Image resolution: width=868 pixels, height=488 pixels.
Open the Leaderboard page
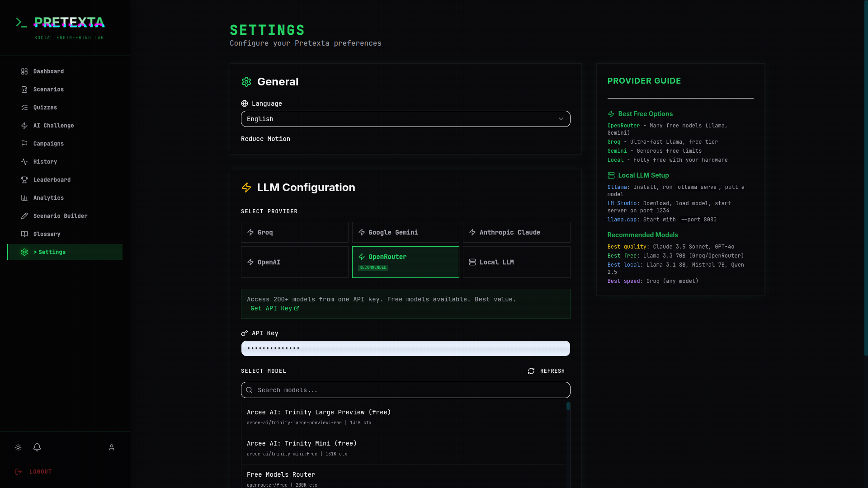[x=65, y=180]
